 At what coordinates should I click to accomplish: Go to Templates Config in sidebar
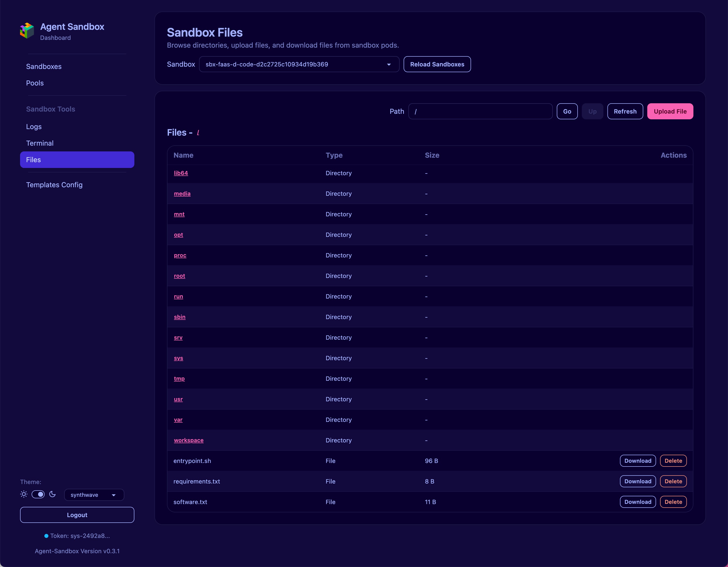pos(54,185)
